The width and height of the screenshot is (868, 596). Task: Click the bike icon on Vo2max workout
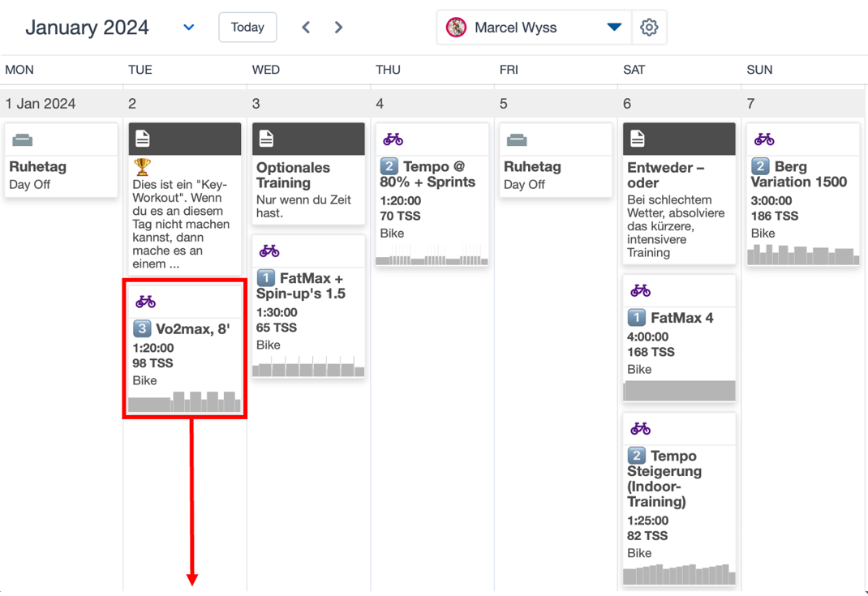point(146,302)
